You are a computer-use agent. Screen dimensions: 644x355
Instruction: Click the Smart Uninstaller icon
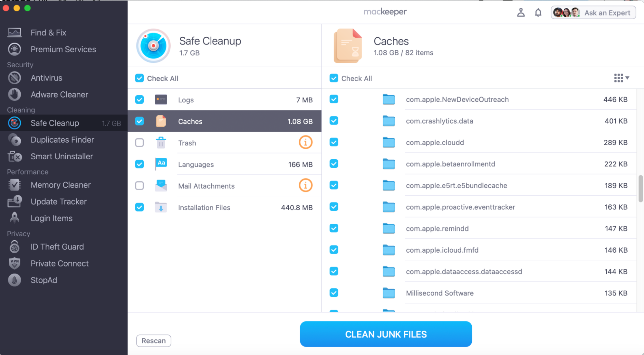pyautogui.click(x=14, y=156)
